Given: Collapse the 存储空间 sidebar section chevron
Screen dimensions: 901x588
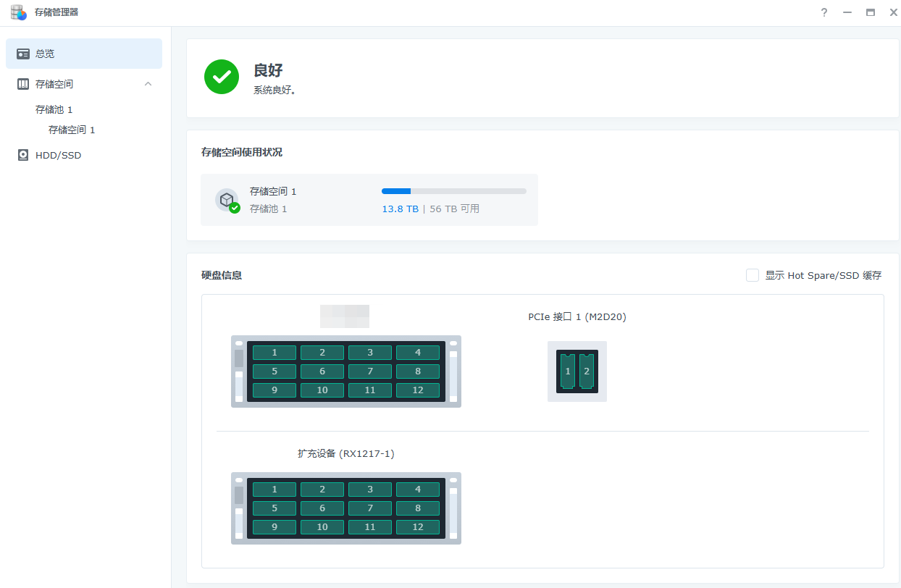Looking at the screenshot, I should click(x=148, y=84).
